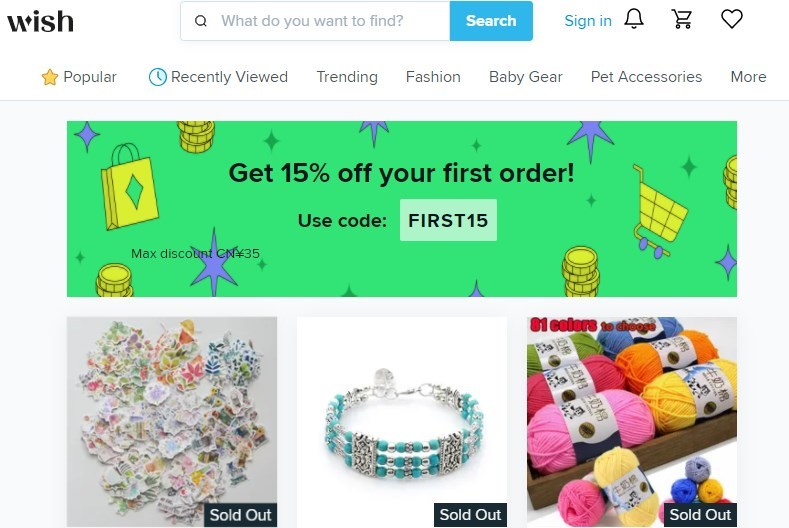Click the Recently Viewed clock icon

click(157, 77)
